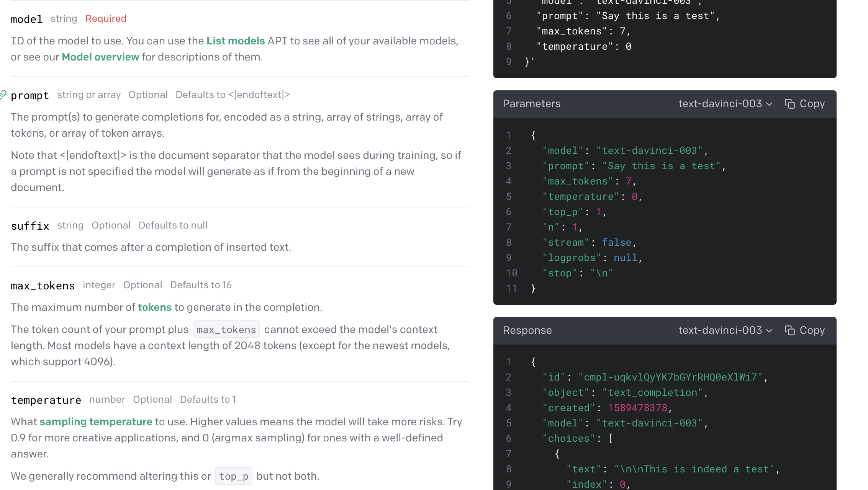Click the "text": "\n\nThis is indeed a test" line
The height and width of the screenshot is (490, 868).
tap(673, 469)
